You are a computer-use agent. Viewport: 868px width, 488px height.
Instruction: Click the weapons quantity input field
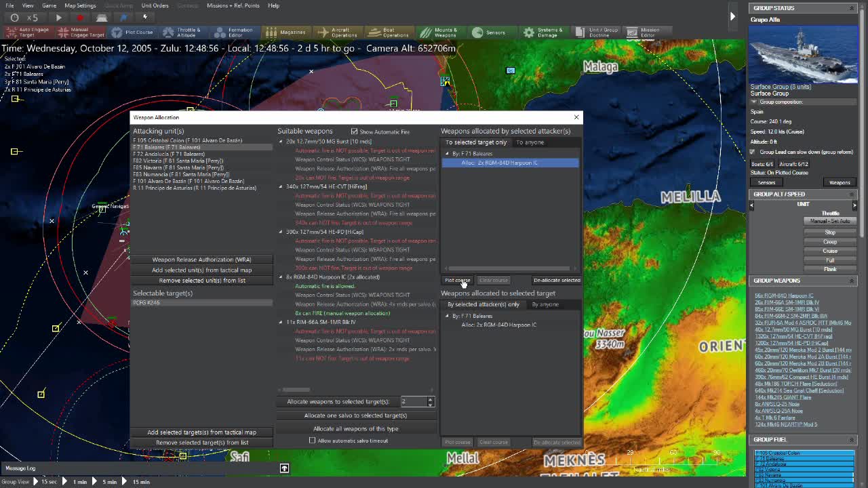pyautogui.click(x=413, y=402)
